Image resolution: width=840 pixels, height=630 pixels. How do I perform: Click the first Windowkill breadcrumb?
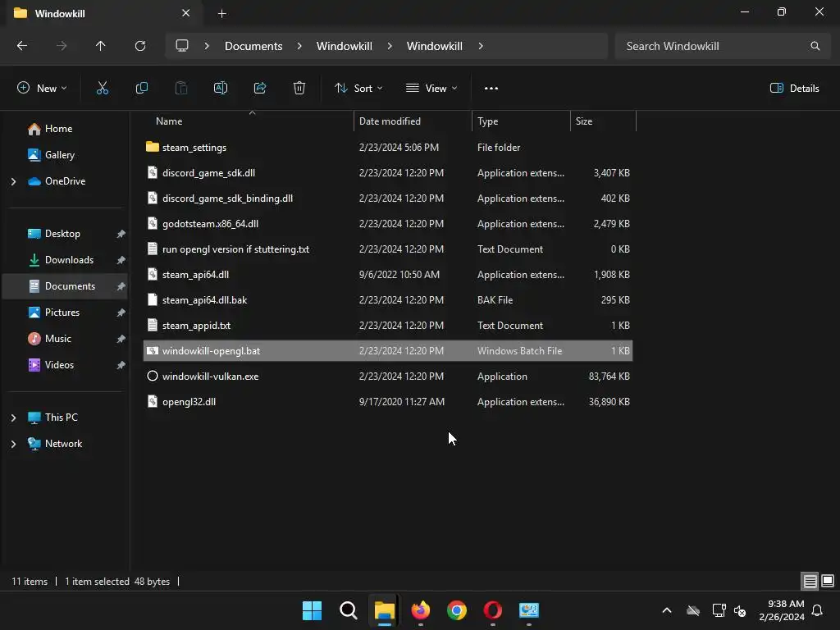(345, 46)
